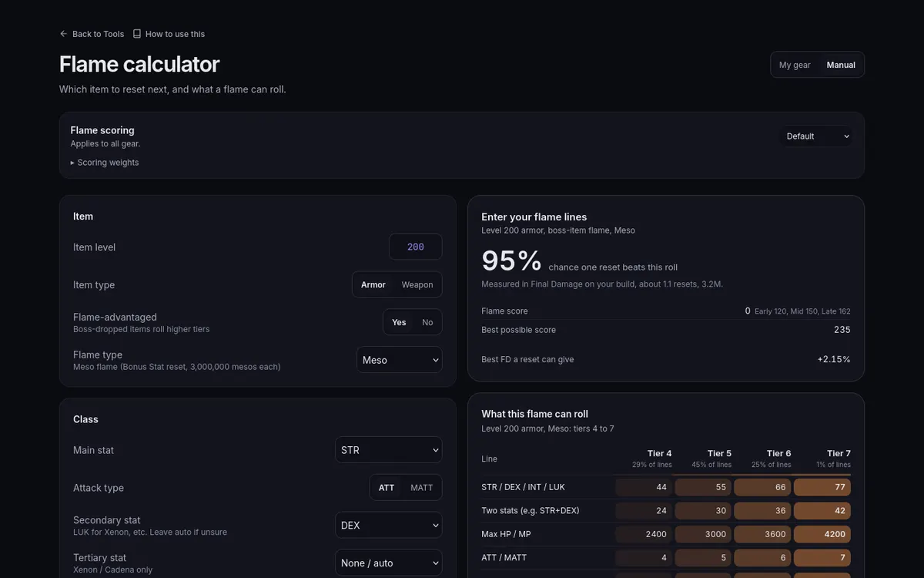Click ATT / MATT Tier 7 value 7
The width and height of the screenshot is (924, 578).
[822, 557]
